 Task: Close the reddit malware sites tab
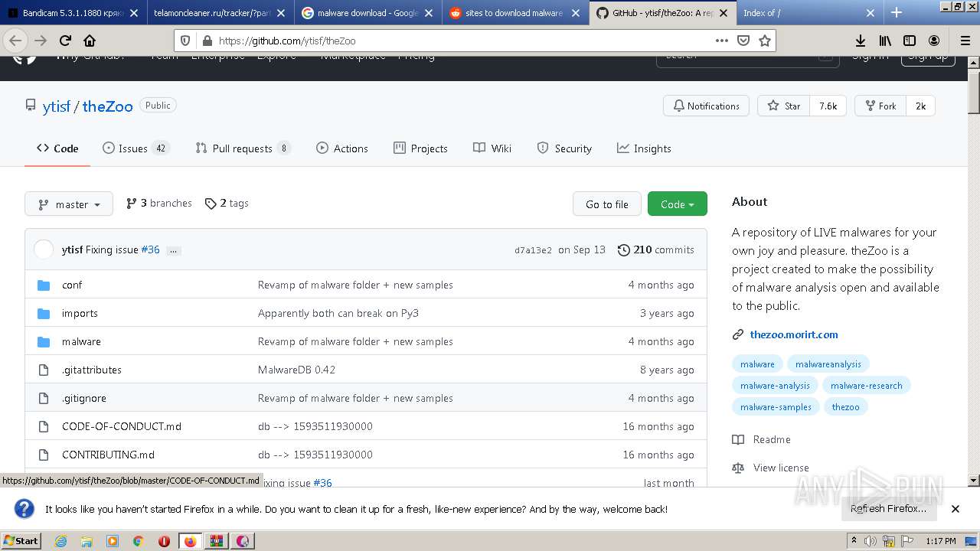coord(576,13)
